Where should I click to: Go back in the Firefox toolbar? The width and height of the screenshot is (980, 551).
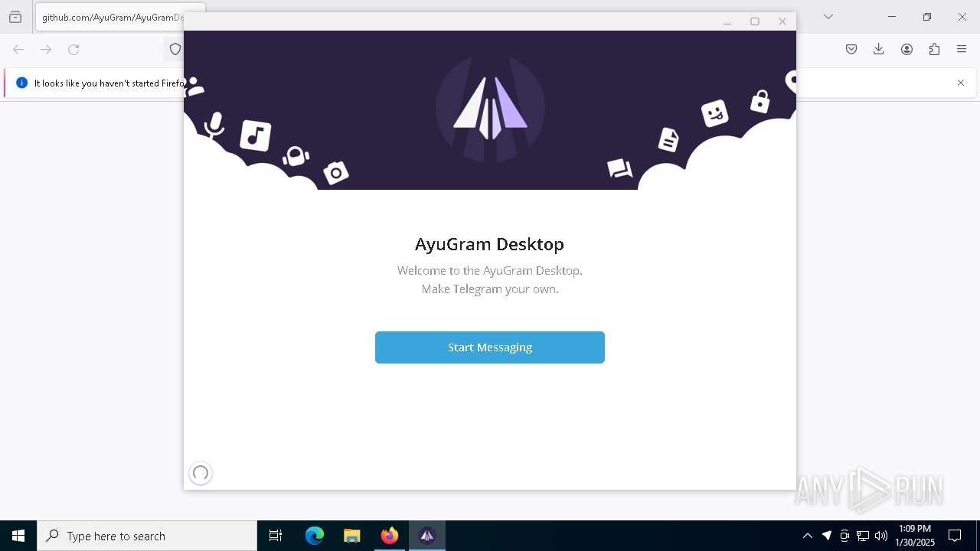[x=18, y=50]
